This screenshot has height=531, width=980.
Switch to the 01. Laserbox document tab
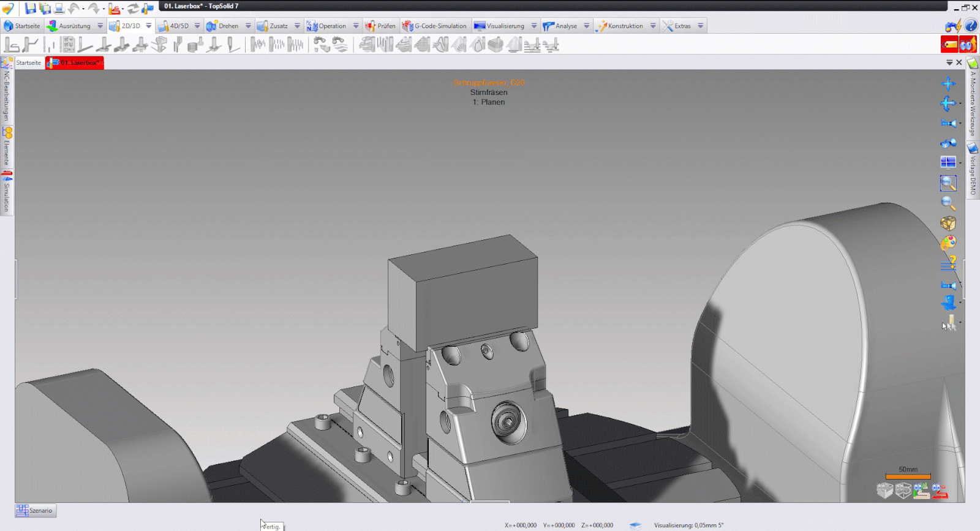coord(75,62)
